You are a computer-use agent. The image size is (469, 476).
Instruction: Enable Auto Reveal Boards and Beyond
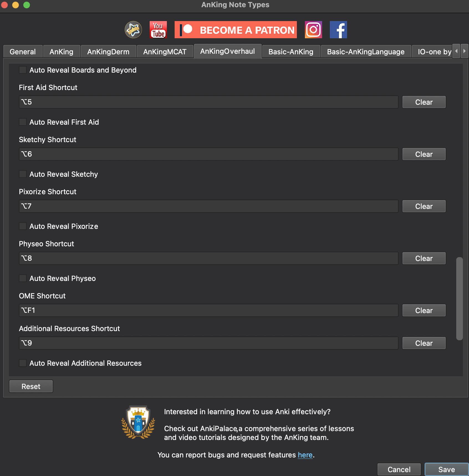[23, 70]
